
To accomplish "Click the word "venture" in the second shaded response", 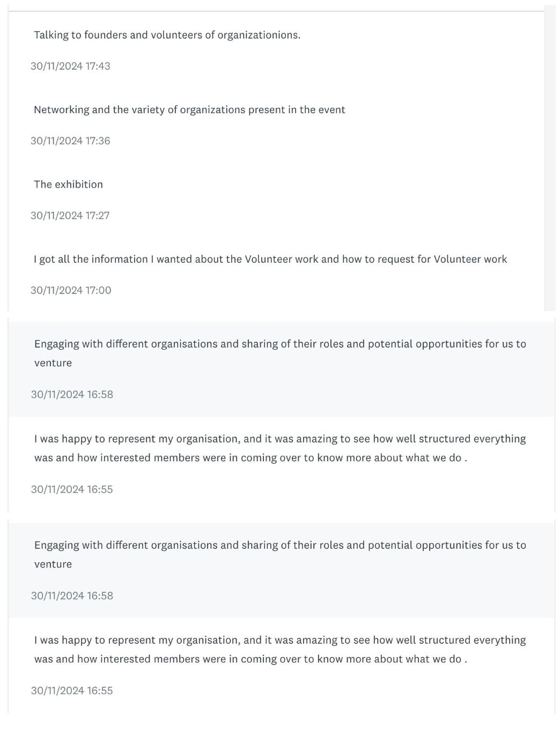I will (x=53, y=564).
